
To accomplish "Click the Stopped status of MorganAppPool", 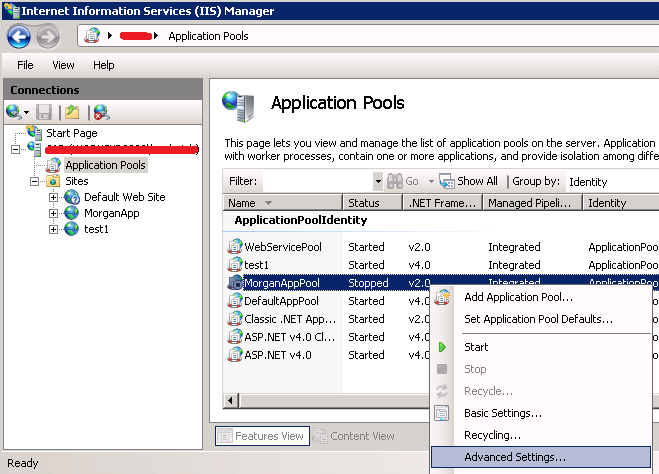I will pyautogui.click(x=368, y=283).
